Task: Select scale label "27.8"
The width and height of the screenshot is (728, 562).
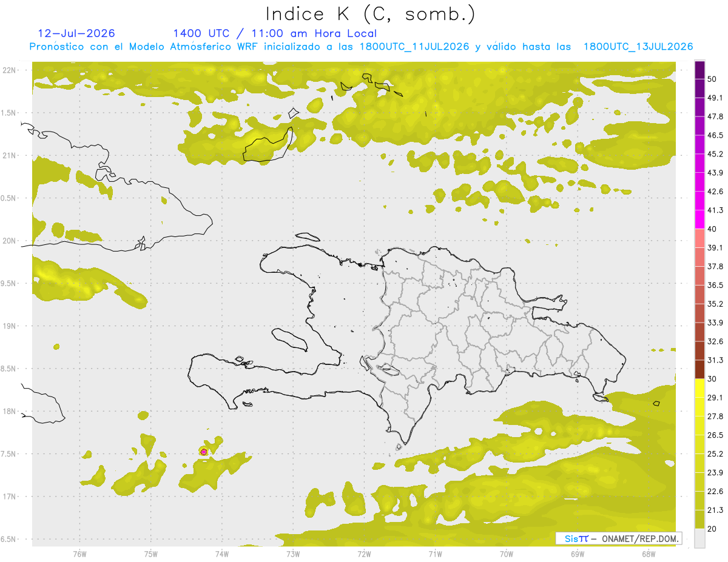Action: click(715, 416)
